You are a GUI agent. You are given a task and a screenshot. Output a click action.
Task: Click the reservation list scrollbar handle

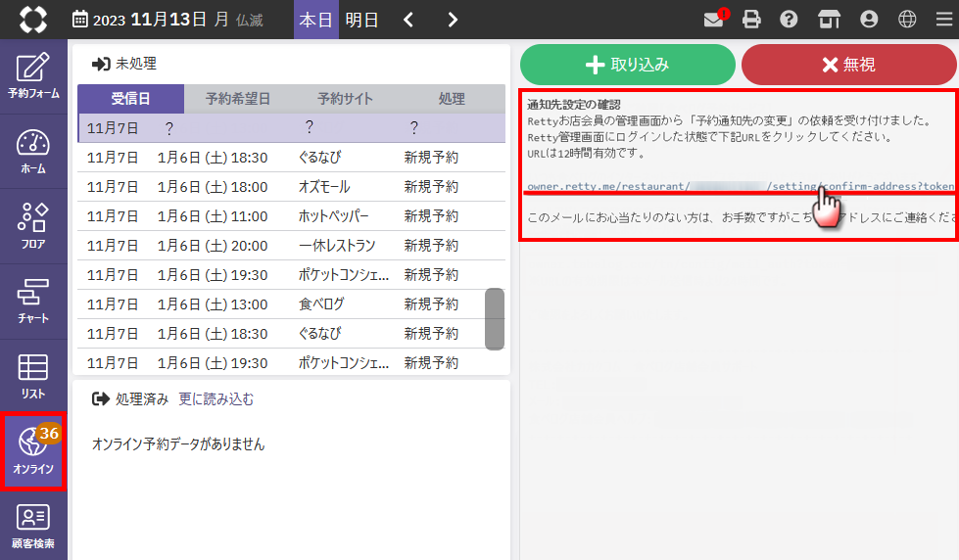tap(495, 318)
